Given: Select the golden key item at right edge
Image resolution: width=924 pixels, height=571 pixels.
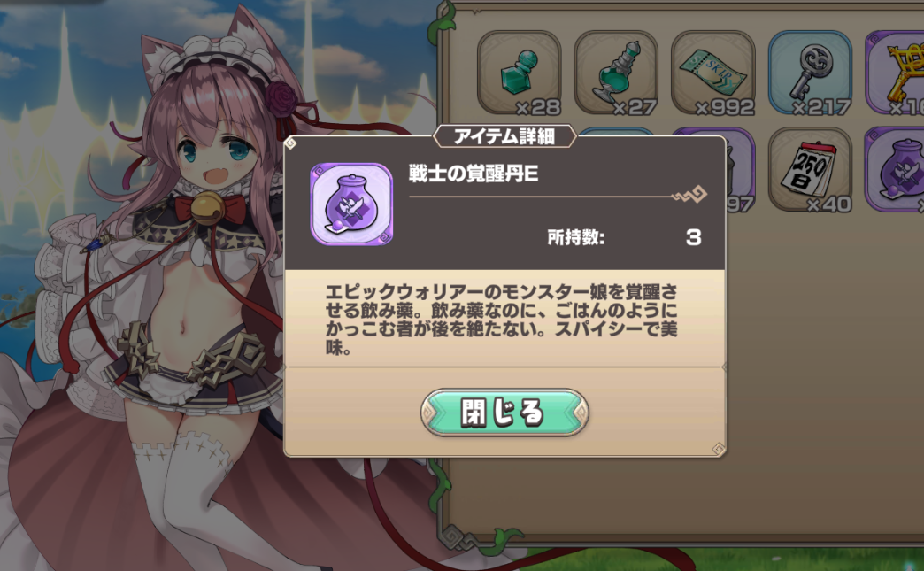Looking at the screenshot, I should [x=896, y=73].
